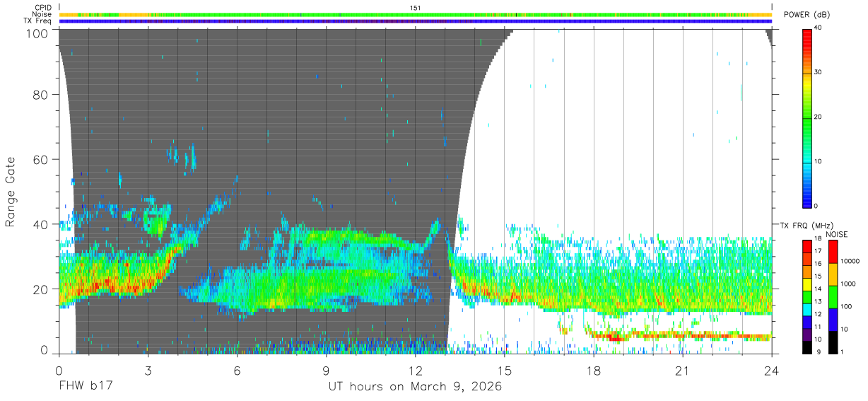
Task: Click the TX FRQ (MHz) color bar
Action: 807,296
